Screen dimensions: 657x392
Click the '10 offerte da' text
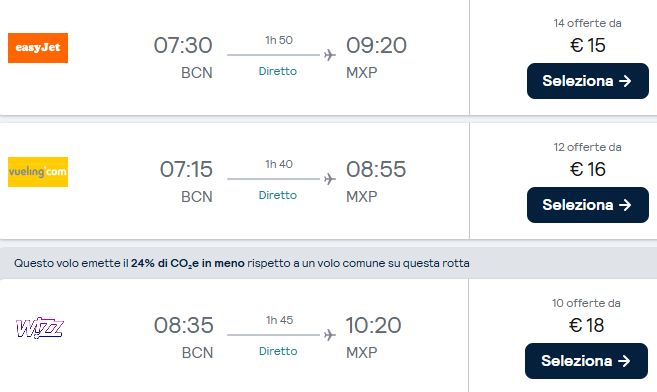(586, 303)
